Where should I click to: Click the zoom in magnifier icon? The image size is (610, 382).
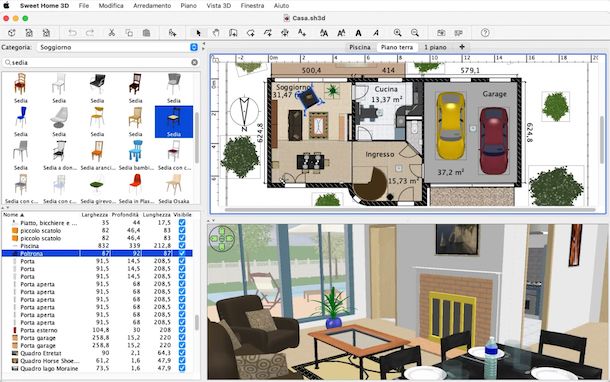point(397,33)
